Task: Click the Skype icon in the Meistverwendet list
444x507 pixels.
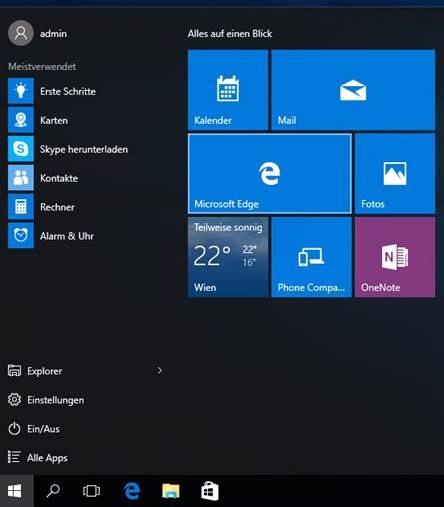Action: point(21,149)
